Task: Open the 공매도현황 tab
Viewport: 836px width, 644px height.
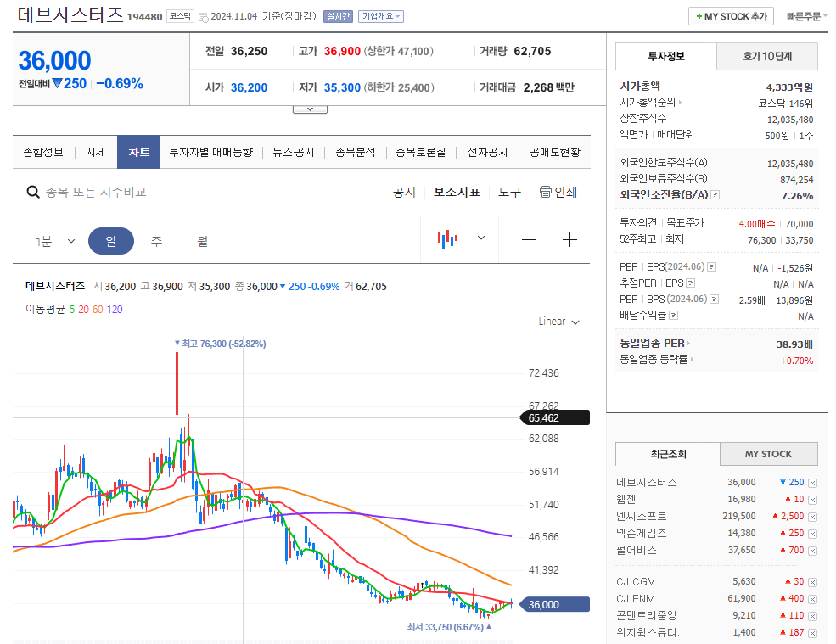Action: tap(555, 153)
